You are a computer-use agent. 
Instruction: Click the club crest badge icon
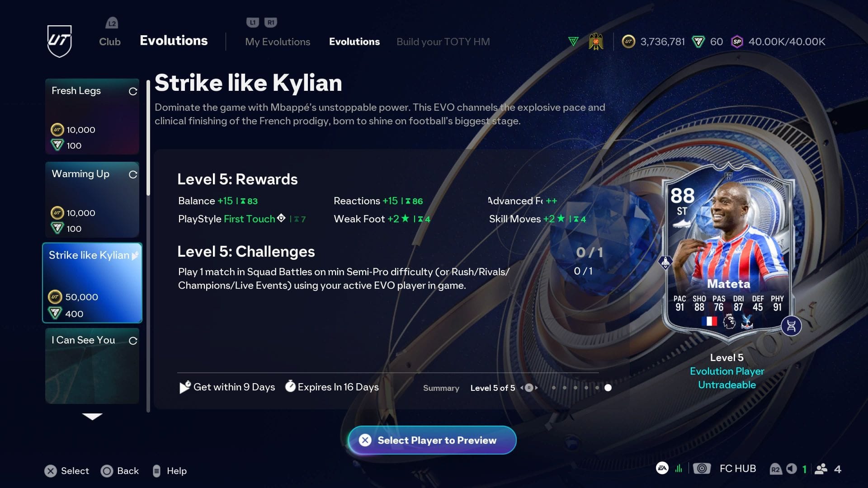click(x=596, y=42)
